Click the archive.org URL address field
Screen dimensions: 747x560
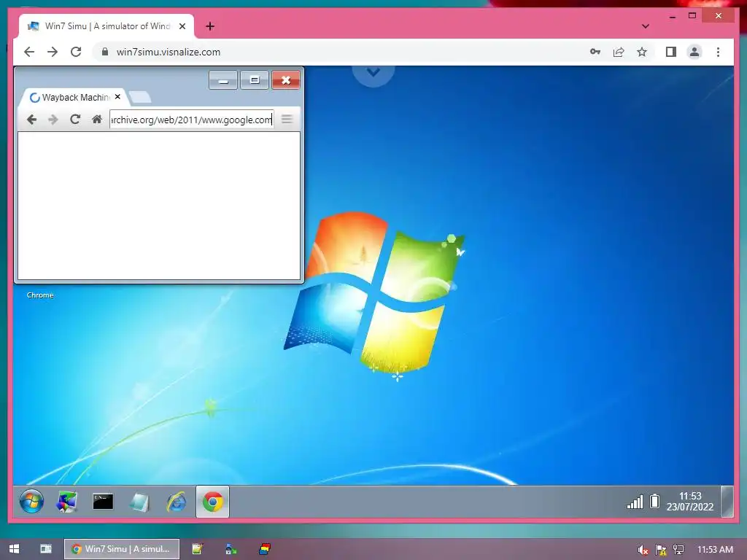tap(192, 120)
